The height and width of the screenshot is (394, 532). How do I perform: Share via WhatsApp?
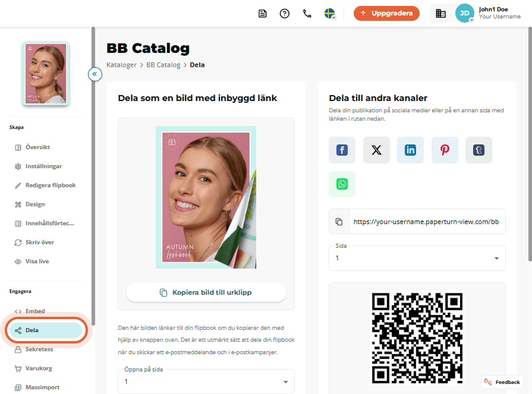342,184
